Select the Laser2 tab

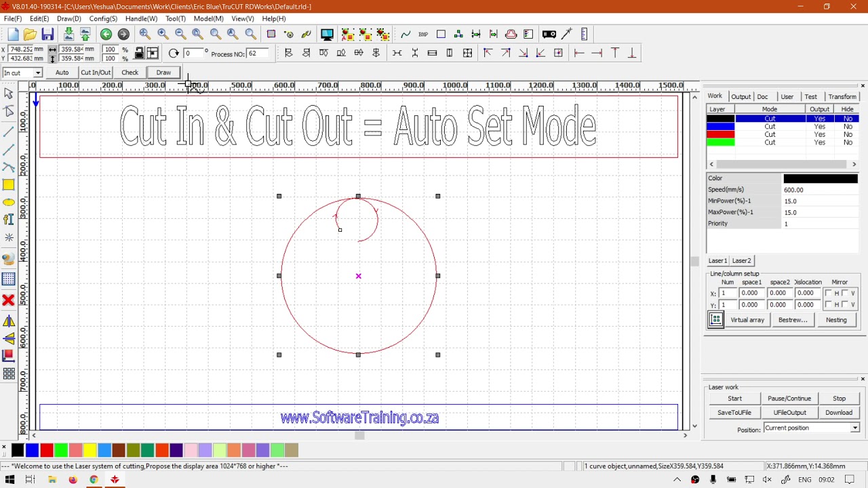[741, 261]
